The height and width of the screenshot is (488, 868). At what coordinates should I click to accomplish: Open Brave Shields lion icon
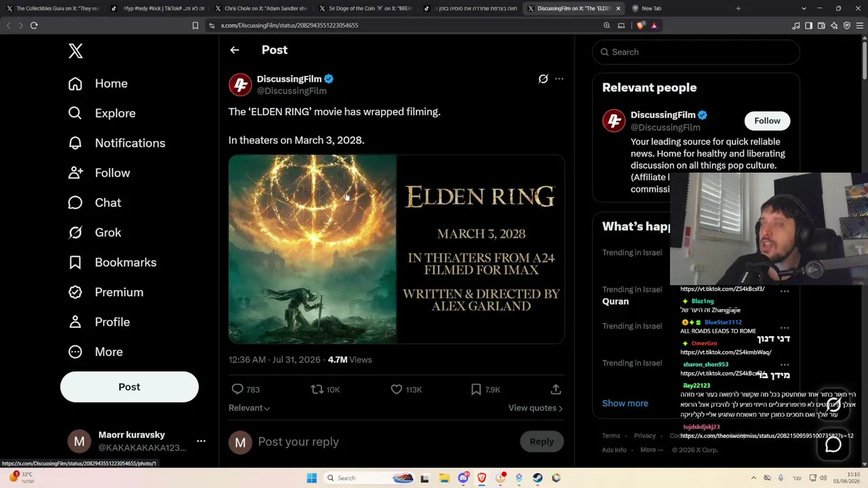click(641, 26)
